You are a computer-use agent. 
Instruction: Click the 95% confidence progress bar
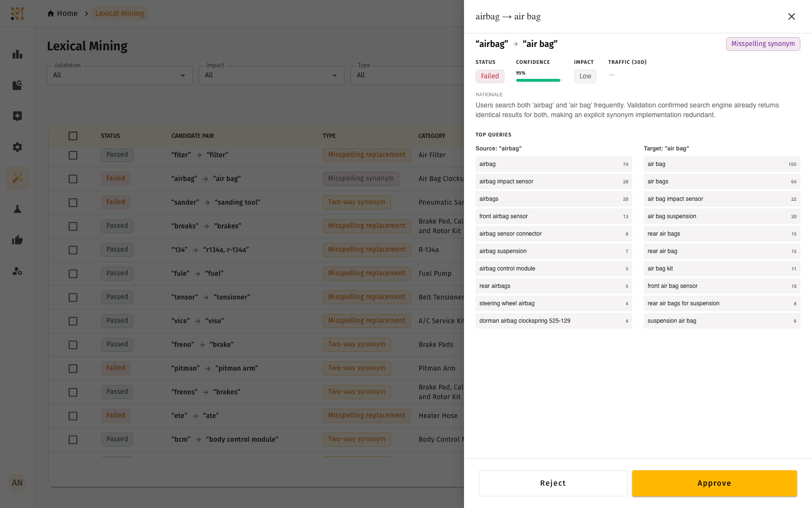tap(538, 80)
